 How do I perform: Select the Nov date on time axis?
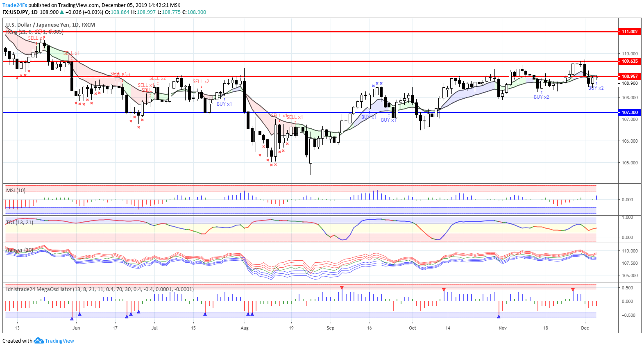point(503,328)
